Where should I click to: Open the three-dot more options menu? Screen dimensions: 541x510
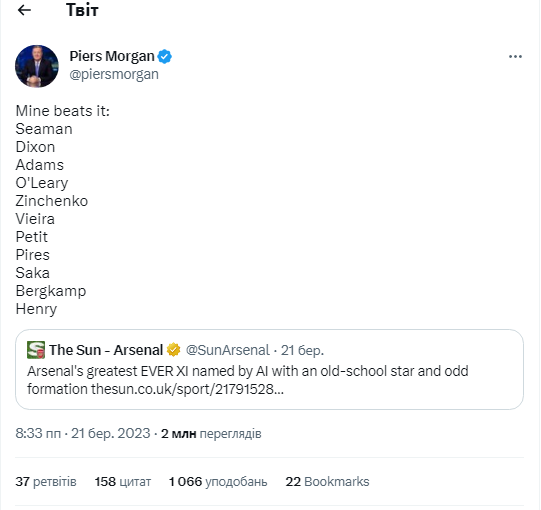[x=515, y=57]
